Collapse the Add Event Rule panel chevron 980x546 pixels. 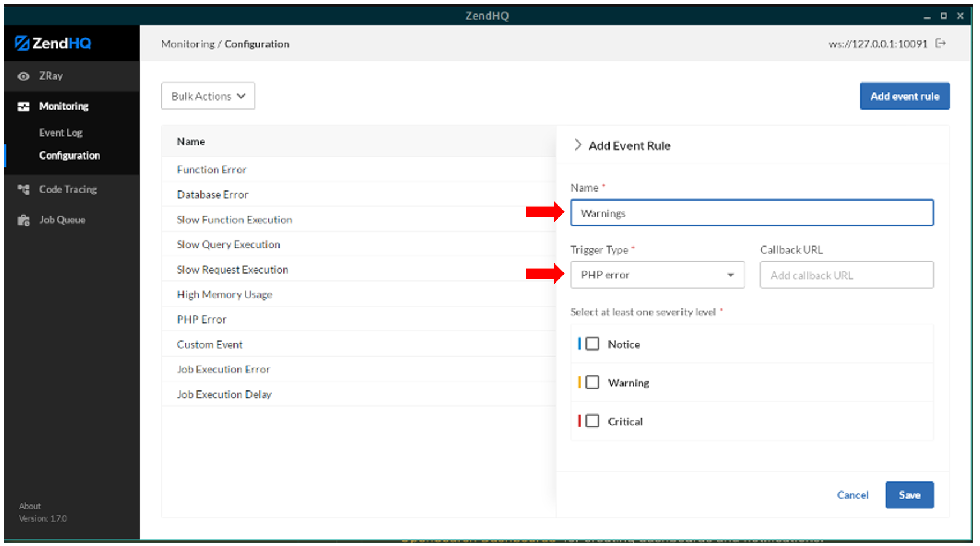point(578,145)
